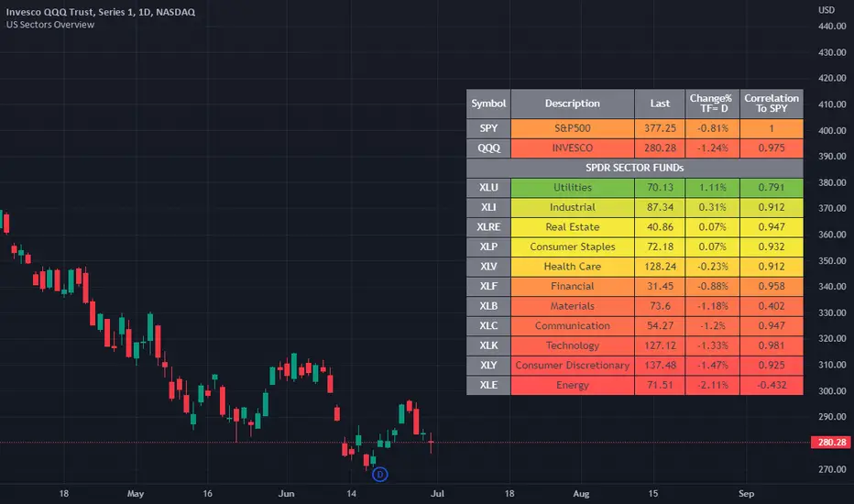The height and width of the screenshot is (504, 854).
Task: Click Energy change value -2.11%
Action: tap(712, 385)
